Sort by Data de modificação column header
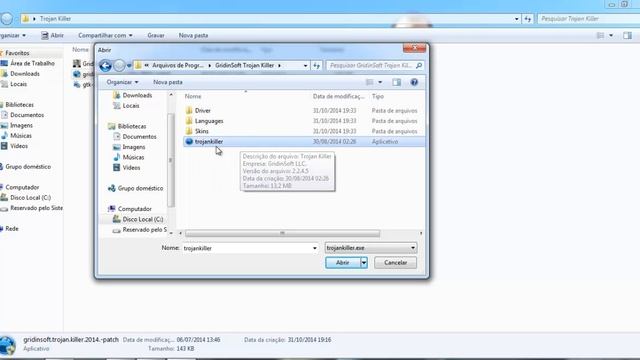 coord(339,96)
